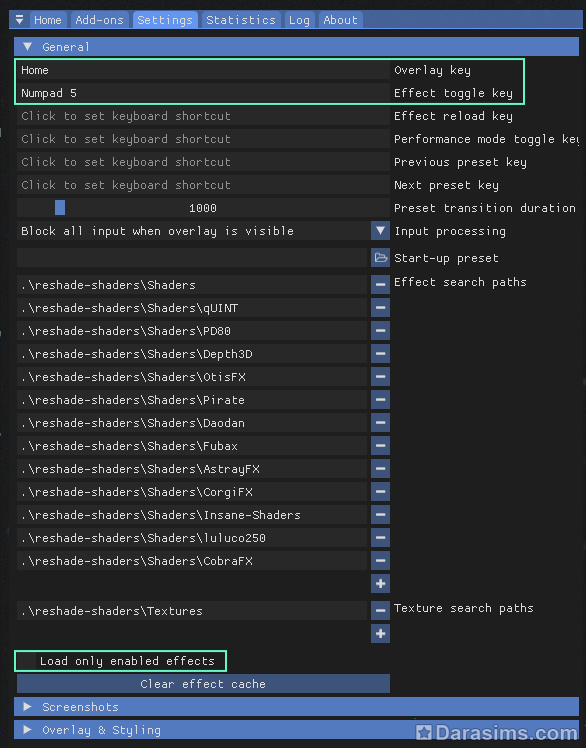This screenshot has height=748, width=586.
Task: Toggle Load only enabled effects checkbox
Action: [x=27, y=661]
